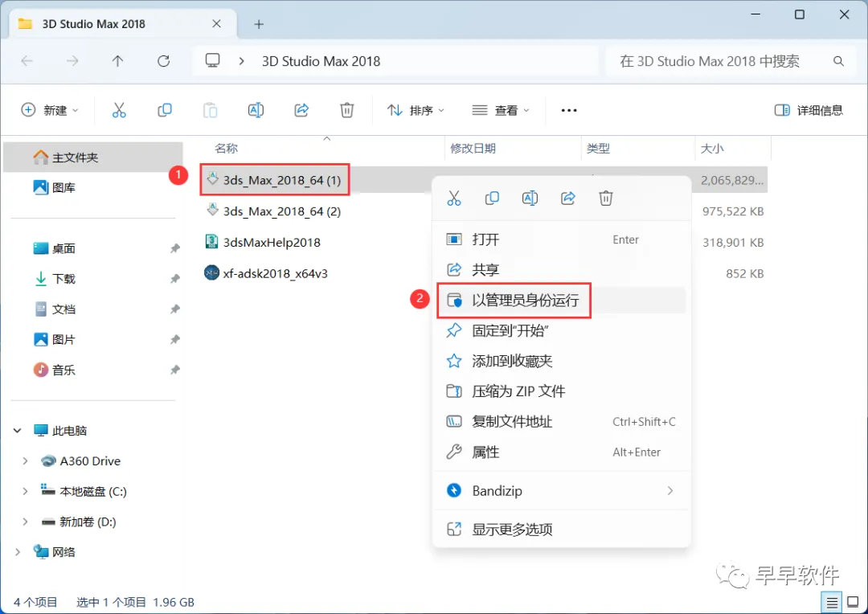This screenshot has width=868, height=614.
Task: Click the address bar breadcrumb chevron
Action: [241, 61]
